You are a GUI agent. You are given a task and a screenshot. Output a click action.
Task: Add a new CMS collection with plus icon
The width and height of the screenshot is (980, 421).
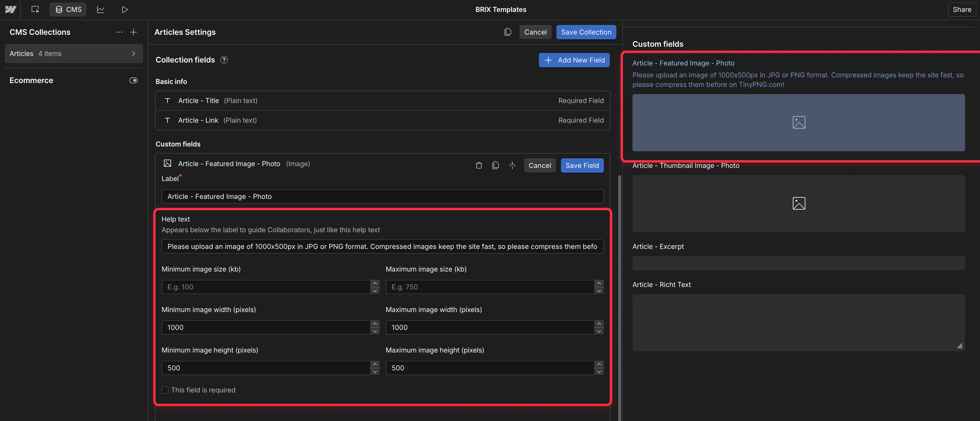(134, 32)
